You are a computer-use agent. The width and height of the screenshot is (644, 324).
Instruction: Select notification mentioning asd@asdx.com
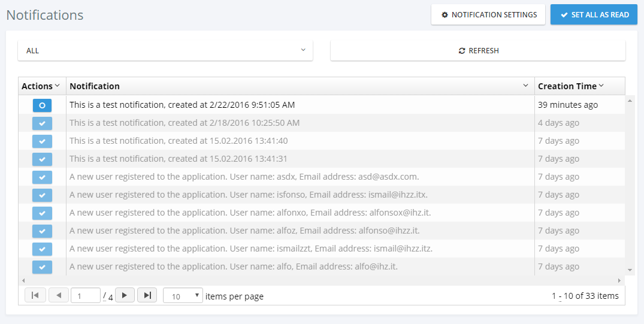[x=244, y=177]
